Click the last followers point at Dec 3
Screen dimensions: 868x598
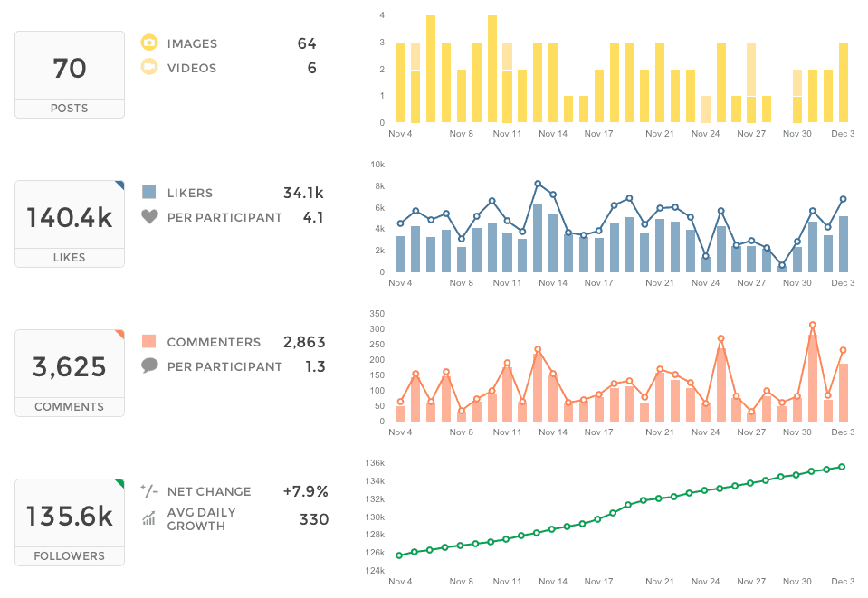point(843,467)
